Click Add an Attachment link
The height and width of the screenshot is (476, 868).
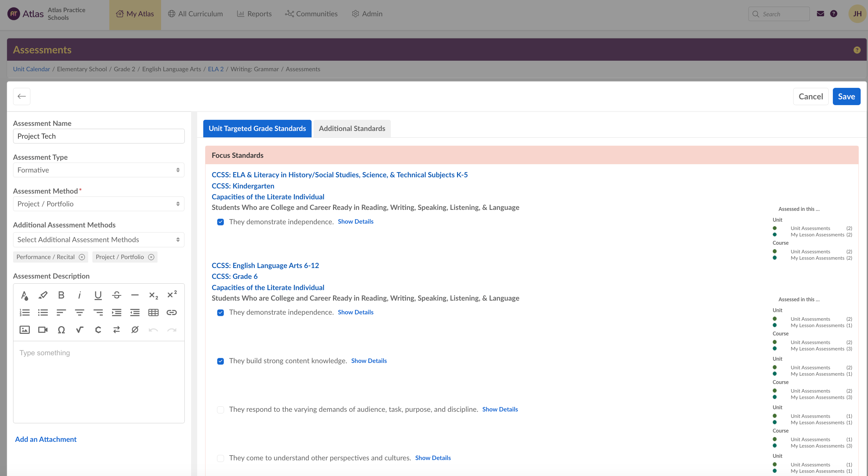pyautogui.click(x=46, y=439)
